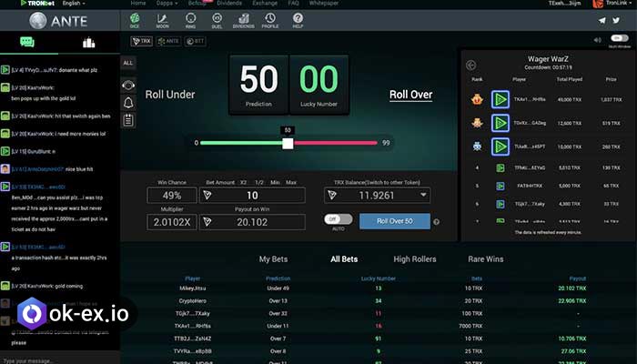Click the TExeh wallet address

point(565,4)
